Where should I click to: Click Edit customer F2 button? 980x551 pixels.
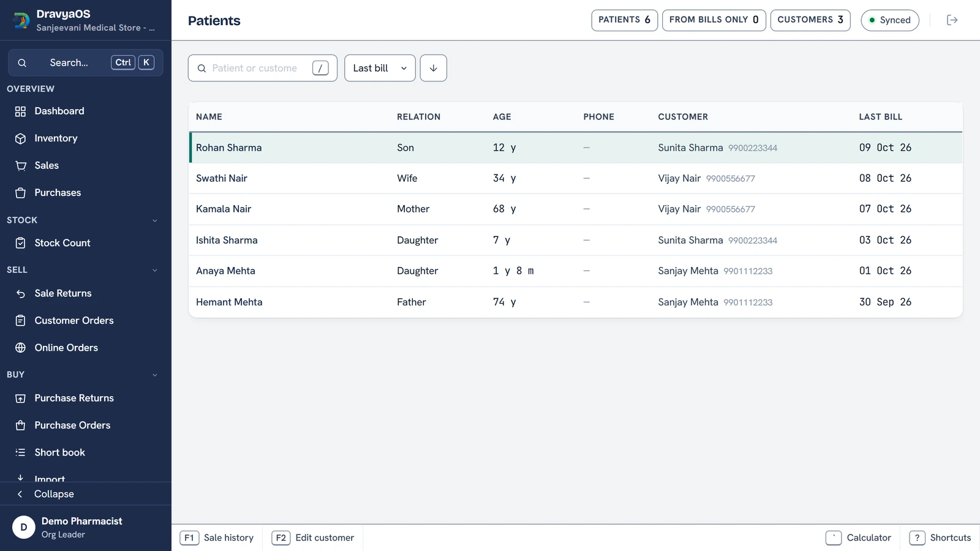(x=313, y=538)
